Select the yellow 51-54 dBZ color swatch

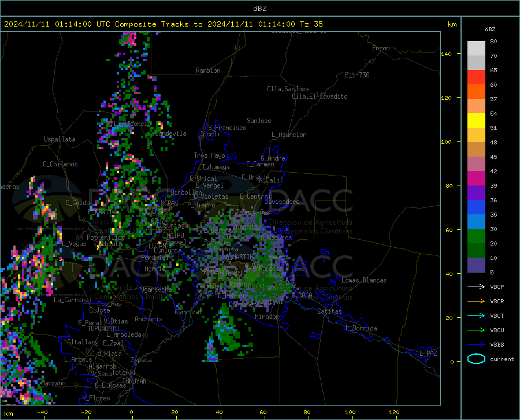[476, 121]
